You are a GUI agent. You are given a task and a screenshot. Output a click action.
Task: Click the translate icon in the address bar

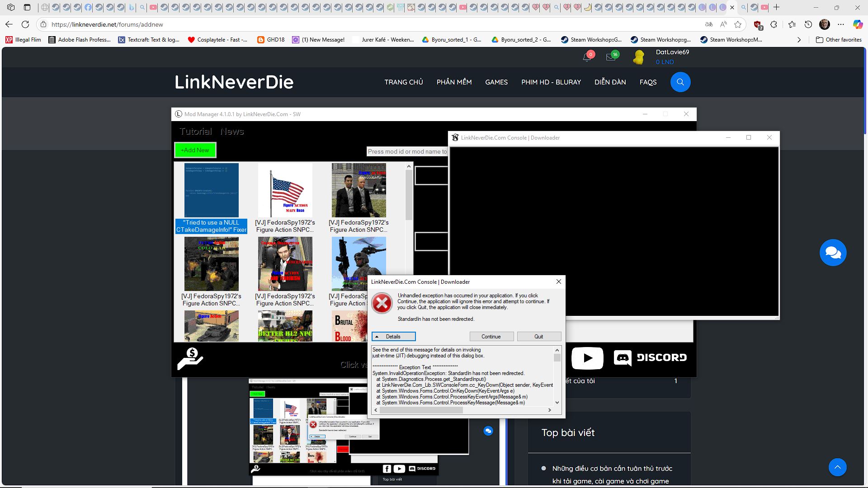coord(709,24)
